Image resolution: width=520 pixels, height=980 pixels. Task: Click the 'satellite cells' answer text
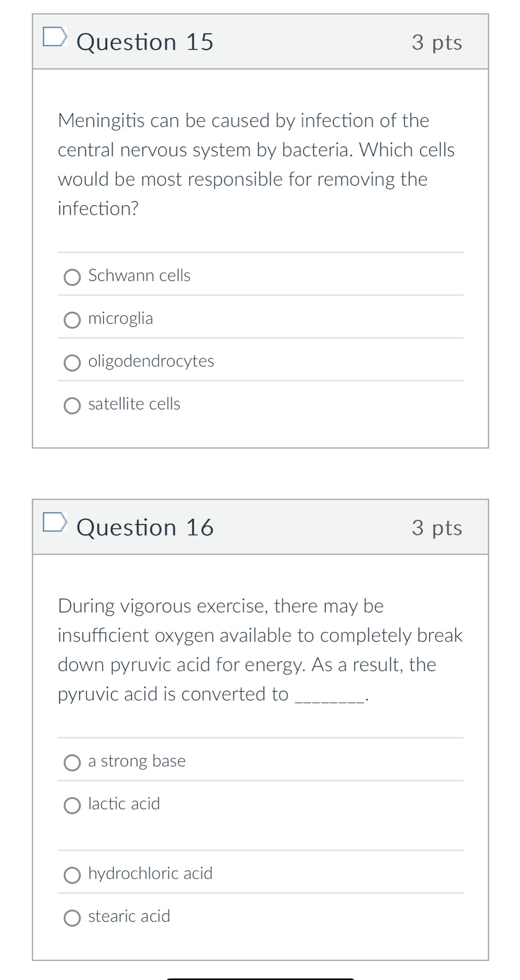(x=134, y=404)
